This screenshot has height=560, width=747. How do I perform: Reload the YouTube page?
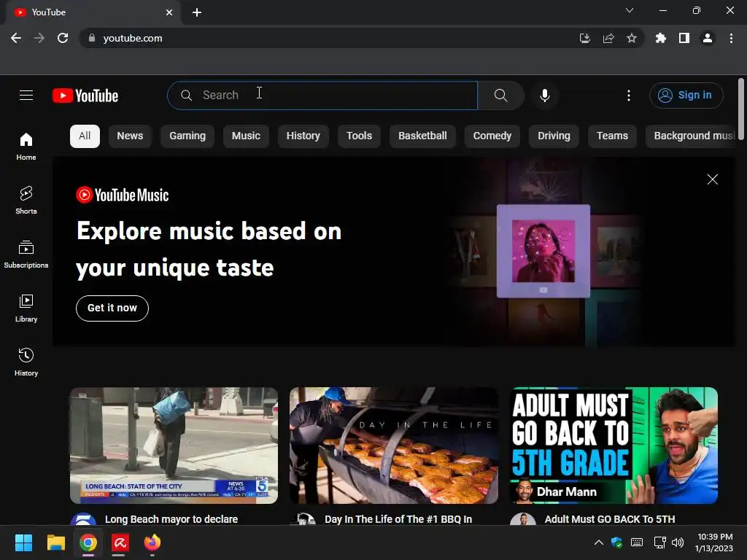tap(63, 38)
